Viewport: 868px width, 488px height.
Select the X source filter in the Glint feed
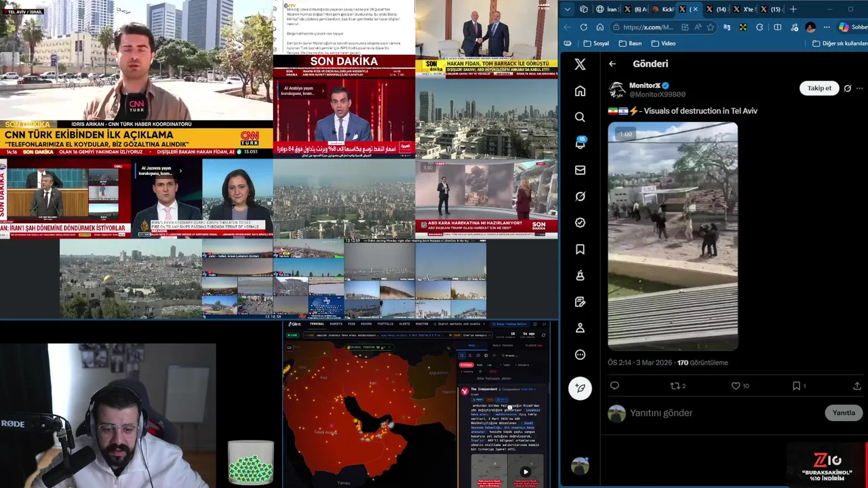(470, 355)
